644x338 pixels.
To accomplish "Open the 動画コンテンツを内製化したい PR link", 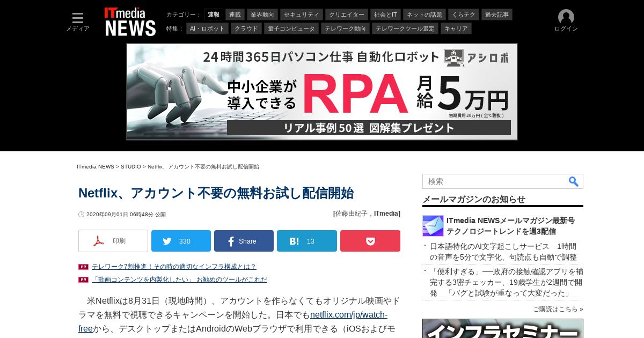I will point(179,280).
